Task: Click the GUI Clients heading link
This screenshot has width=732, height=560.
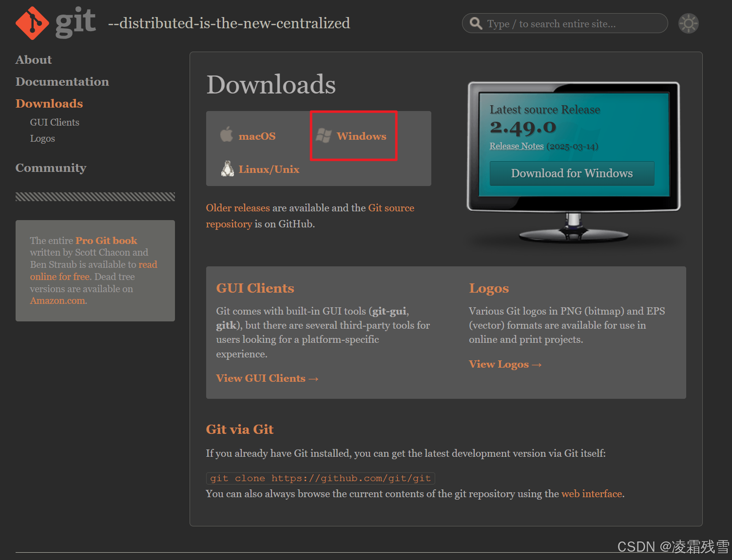Action: click(255, 288)
